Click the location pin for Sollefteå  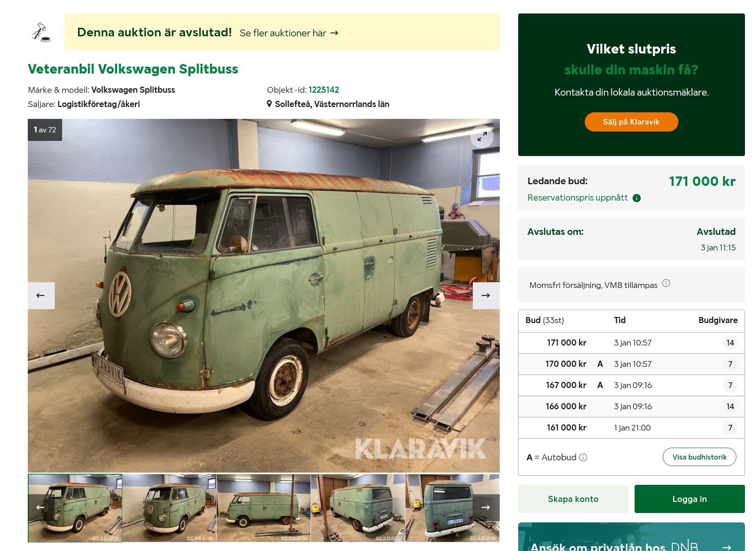[269, 104]
